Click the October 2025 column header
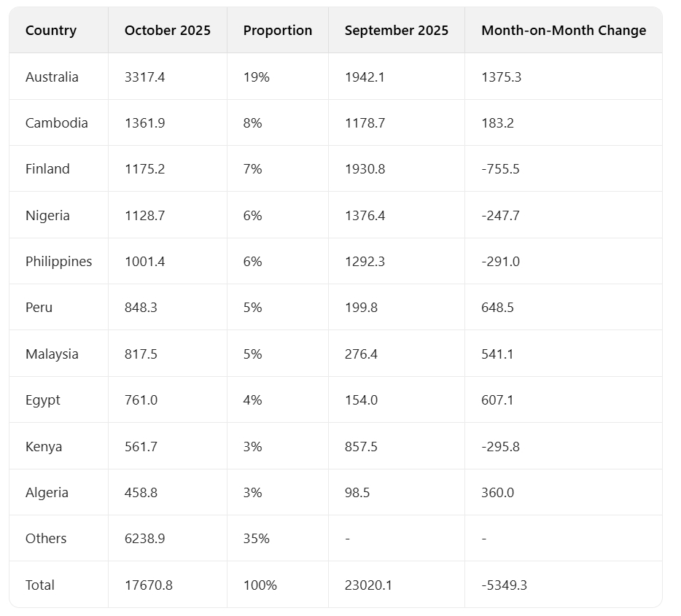The height and width of the screenshot is (616, 681). [x=168, y=31]
